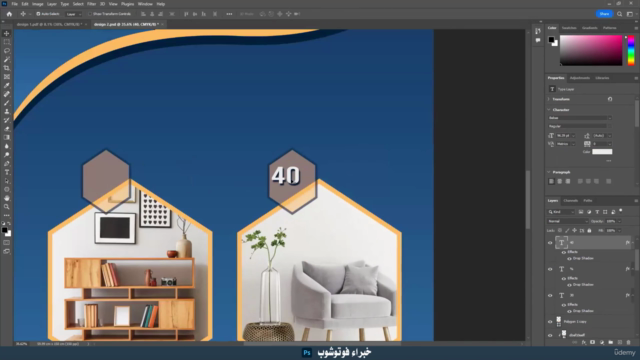Click the Share button
This screenshot has height=360, width=640.
(x=604, y=14)
